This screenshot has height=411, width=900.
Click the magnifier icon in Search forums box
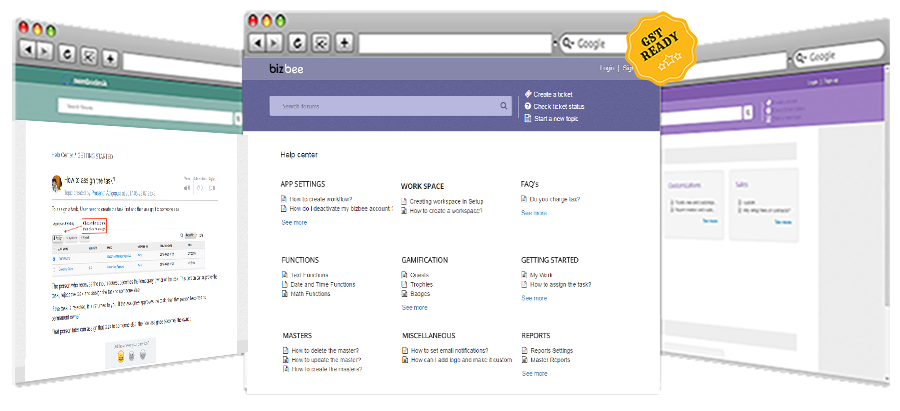[x=503, y=106]
